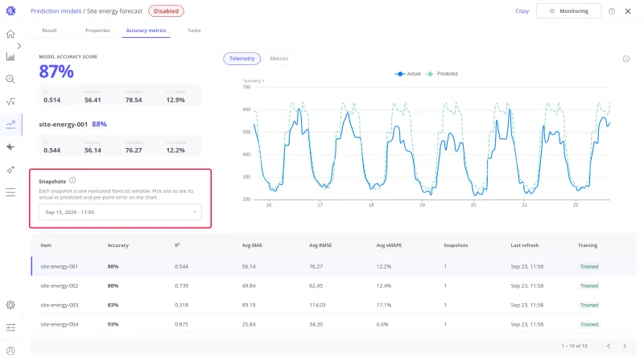
Task: Click the Item column header
Action: [46, 245]
